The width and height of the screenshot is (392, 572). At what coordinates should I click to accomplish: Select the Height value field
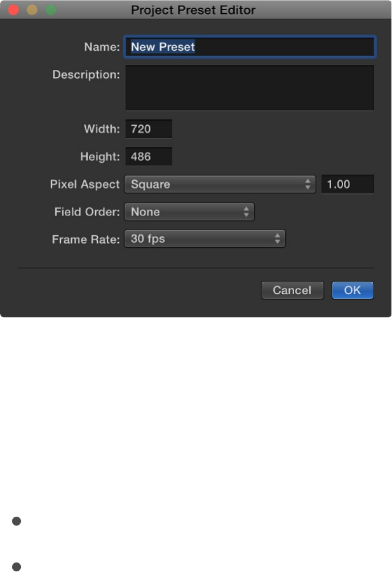[149, 156]
